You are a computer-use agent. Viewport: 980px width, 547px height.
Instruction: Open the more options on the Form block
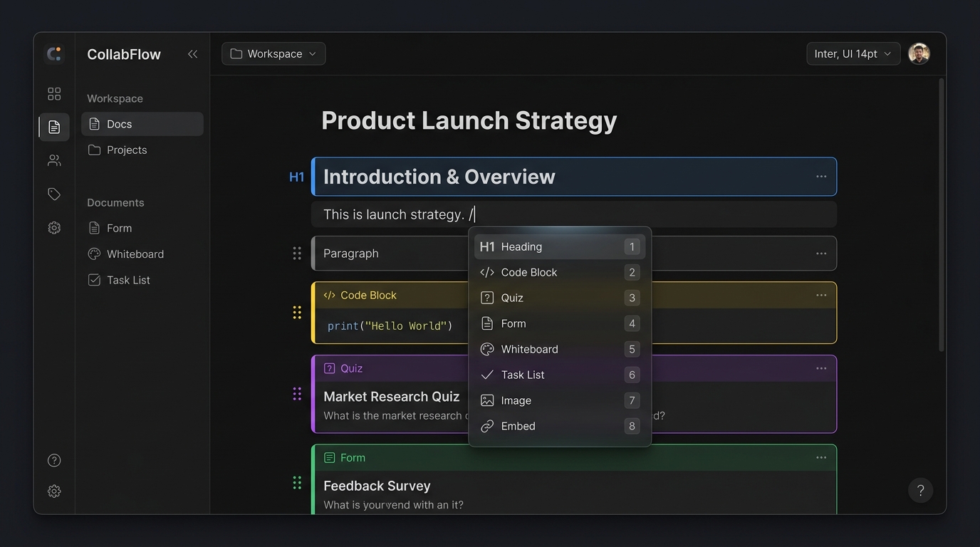[821, 458]
